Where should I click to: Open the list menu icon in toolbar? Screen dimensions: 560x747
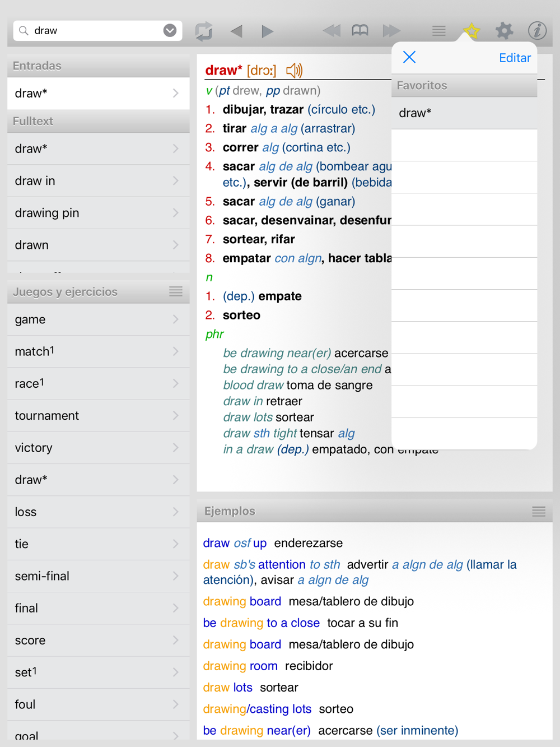439,31
